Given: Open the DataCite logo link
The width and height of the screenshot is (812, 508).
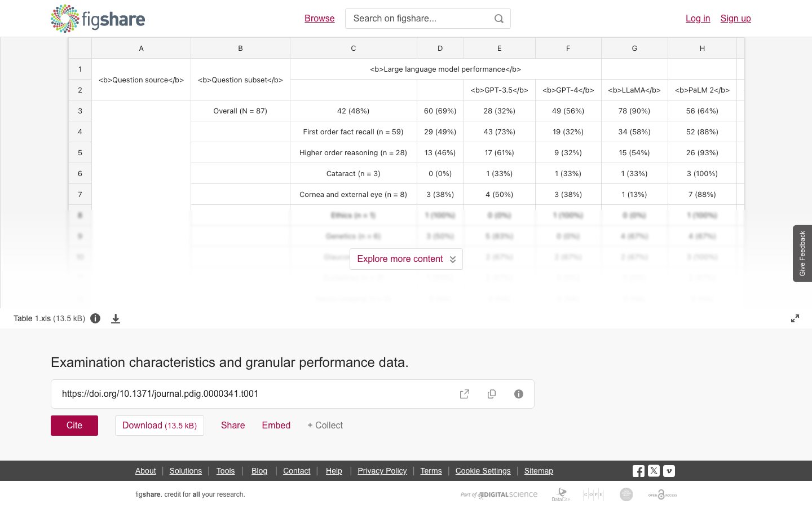Looking at the screenshot, I should (561, 494).
